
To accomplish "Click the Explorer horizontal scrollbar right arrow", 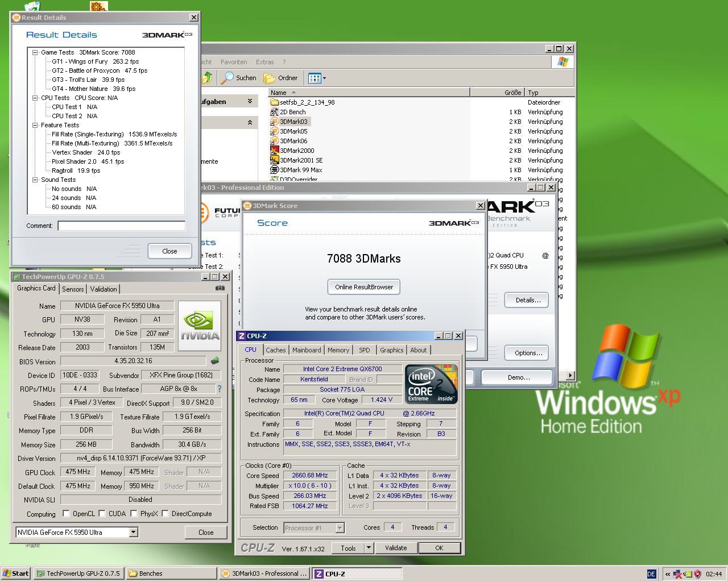I will click(570, 375).
